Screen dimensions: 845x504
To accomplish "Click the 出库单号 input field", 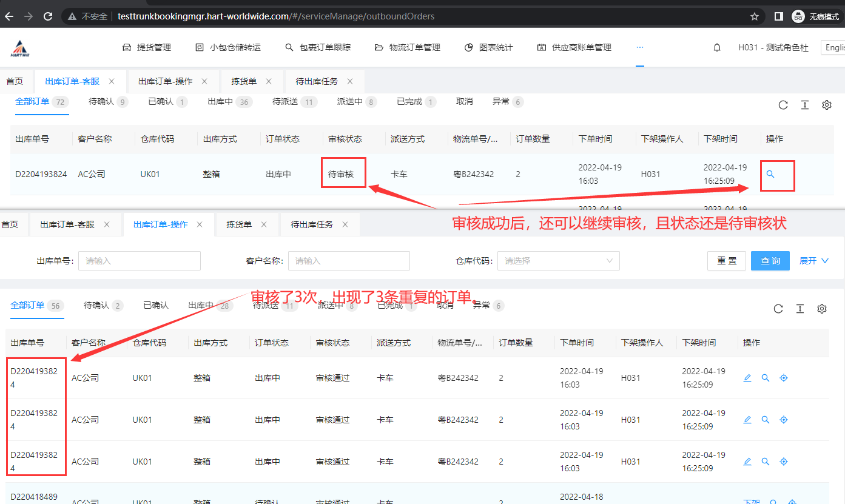I will [140, 261].
